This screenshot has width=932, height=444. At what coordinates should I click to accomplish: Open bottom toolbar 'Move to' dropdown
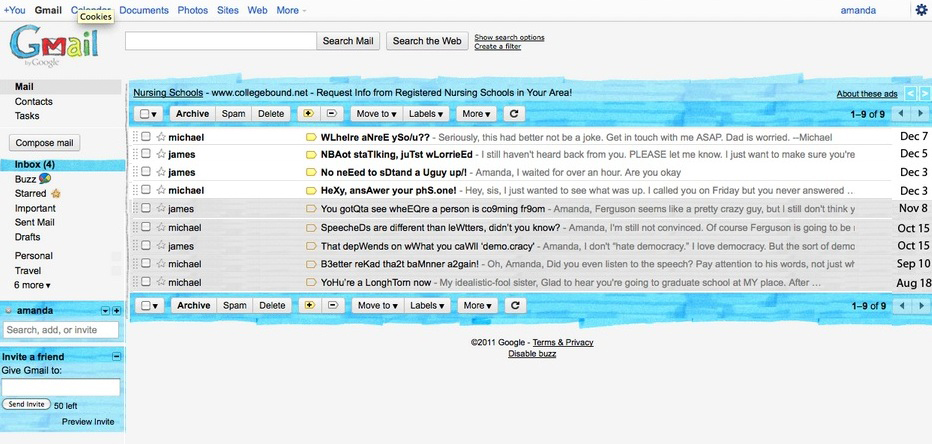point(378,306)
